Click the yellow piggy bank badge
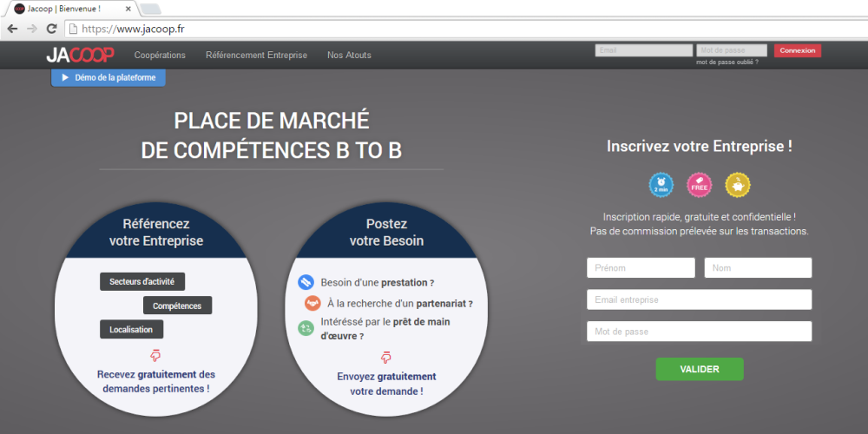This screenshot has width=868, height=434. [737, 185]
